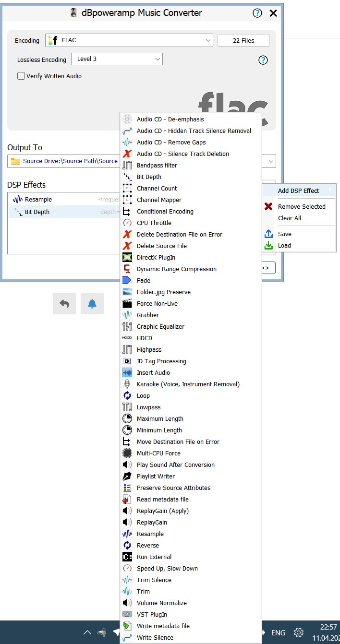This screenshot has height=644, width=340.
Task: Open the taskbar settings gear icon
Action: point(299,632)
